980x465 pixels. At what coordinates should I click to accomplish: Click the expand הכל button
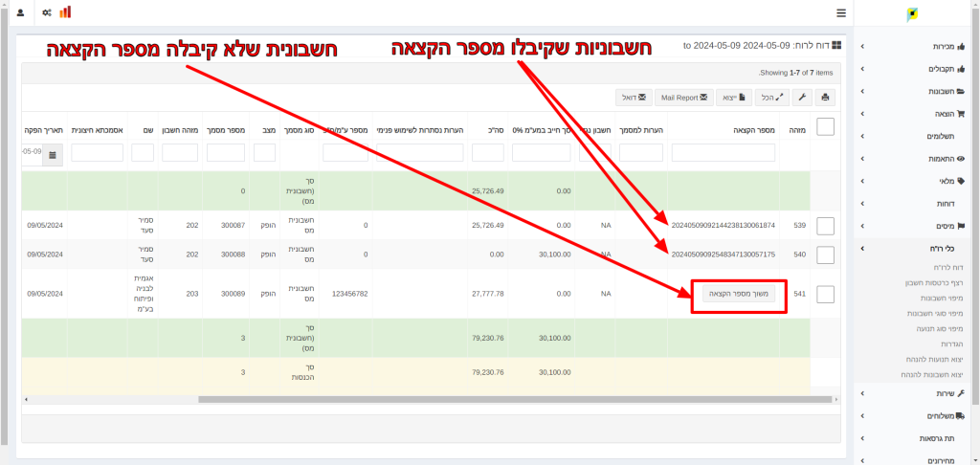[x=772, y=98]
